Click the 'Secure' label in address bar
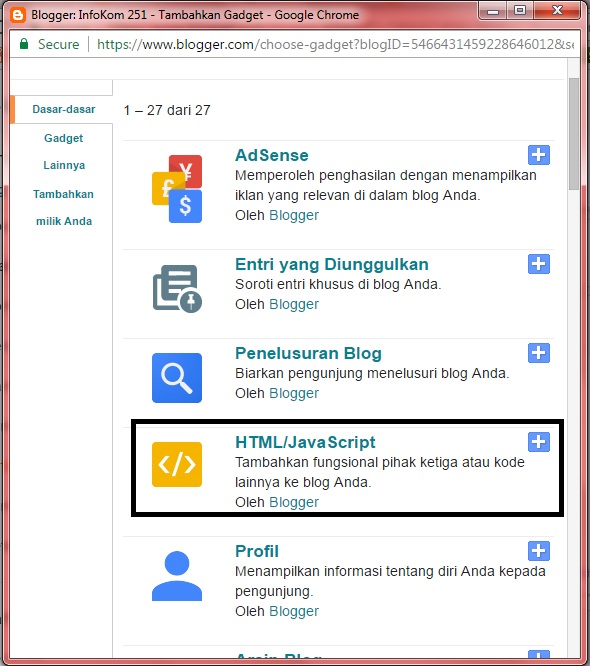Image resolution: width=590 pixels, height=666 pixels. pyautogui.click(x=59, y=44)
